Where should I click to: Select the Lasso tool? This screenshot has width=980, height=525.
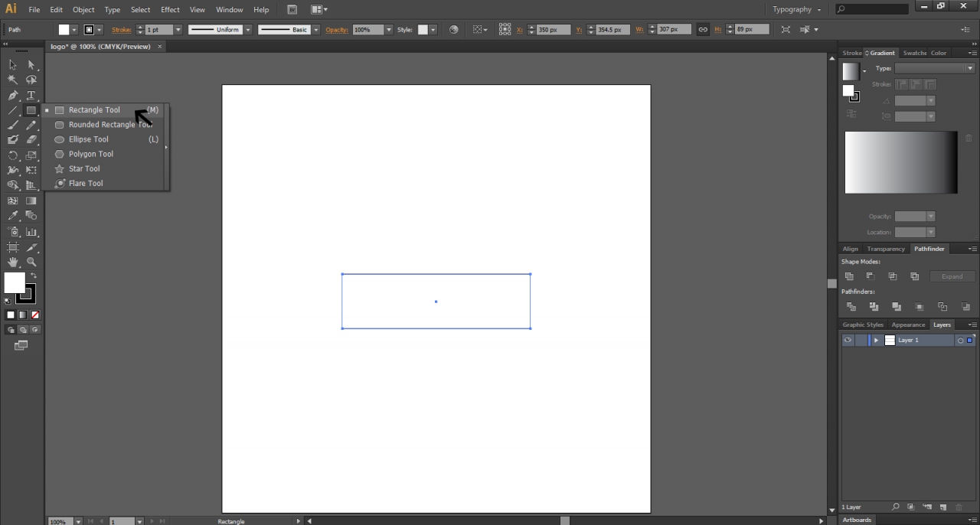pos(31,80)
